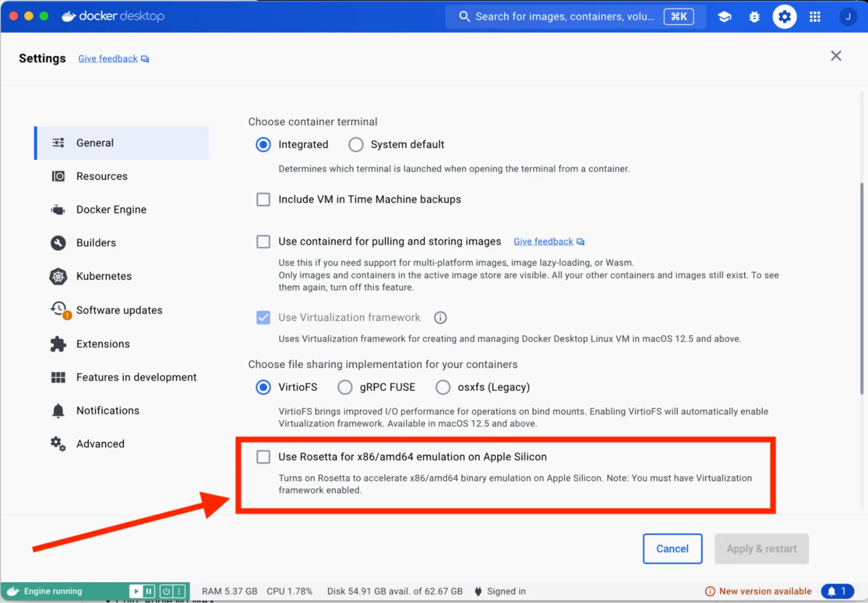The width and height of the screenshot is (868, 603).
Task: Click the Extensions puzzle piece icon
Action: (x=58, y=344)
